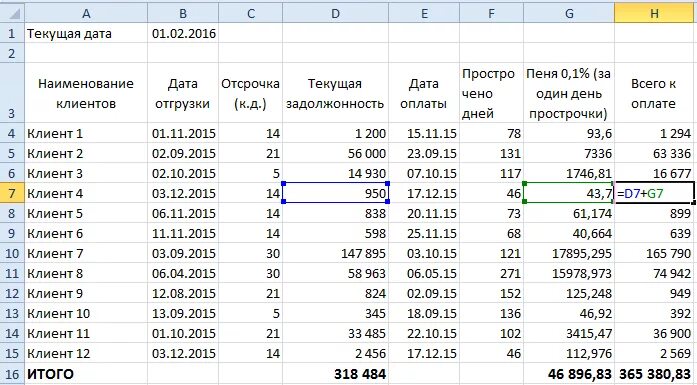The image size is (697, 385).
Task: Click payment date 03.10.15
Action: [424, 253]
